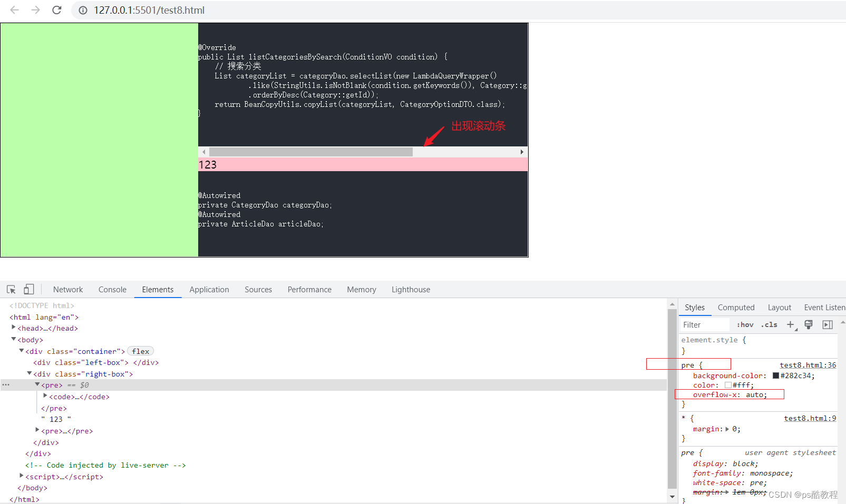Toggle the device toolbar emulation
The width and height of the screenshot is (846, 504).
pyautogui.click(x=29, y=289)
